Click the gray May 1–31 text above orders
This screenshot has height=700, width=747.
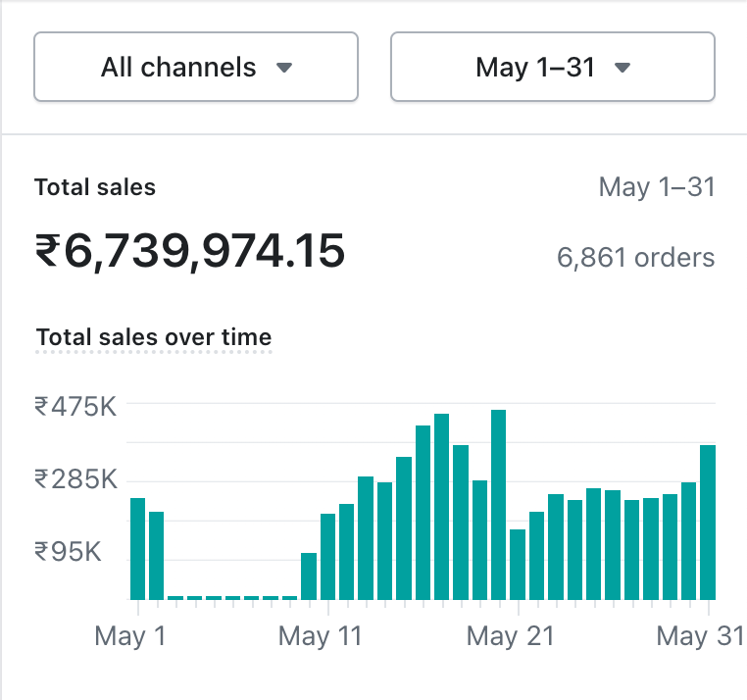pyautogui.click(x=656, y=187)
